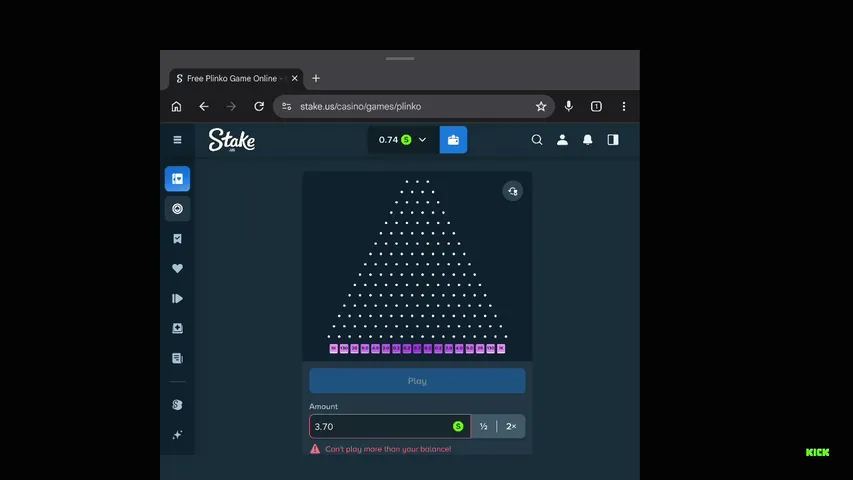Double the bet amount with 2×
The height and width of the screenshot is (480, 853).
click(x=511, y=426)
